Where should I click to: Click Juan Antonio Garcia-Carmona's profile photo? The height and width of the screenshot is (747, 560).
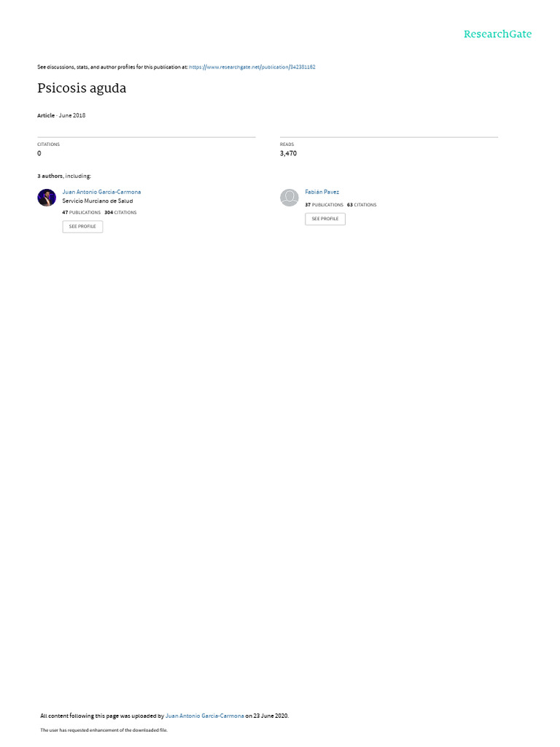click(x=47, y=197)
